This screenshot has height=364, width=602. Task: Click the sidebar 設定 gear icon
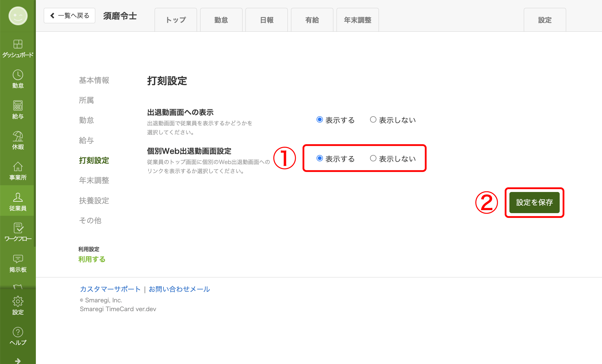pyautogui.click(x=18, y=301)
